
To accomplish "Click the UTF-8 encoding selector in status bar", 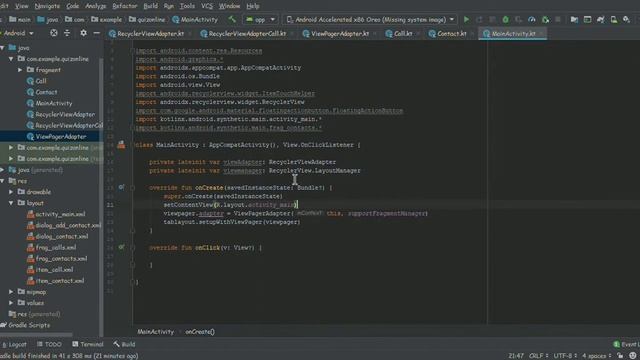I will 565,356.
